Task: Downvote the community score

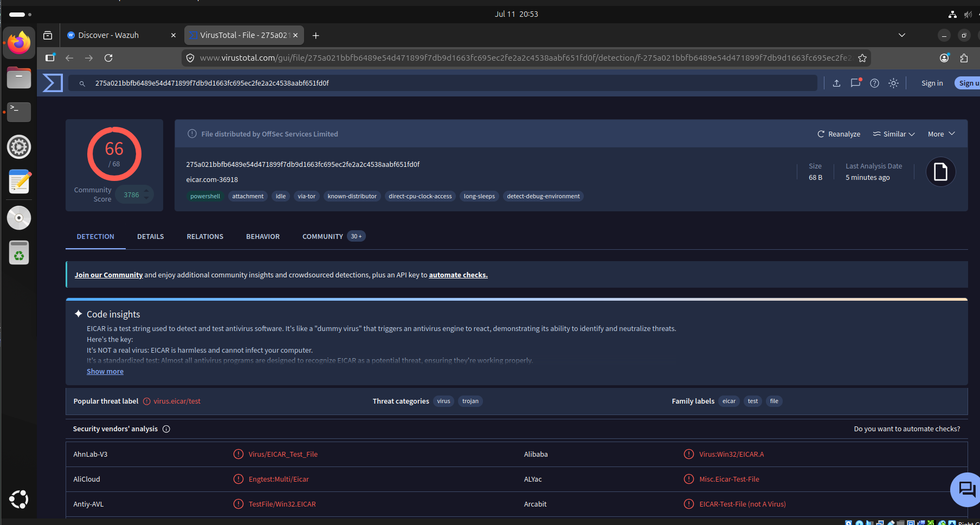Action: 146,198
